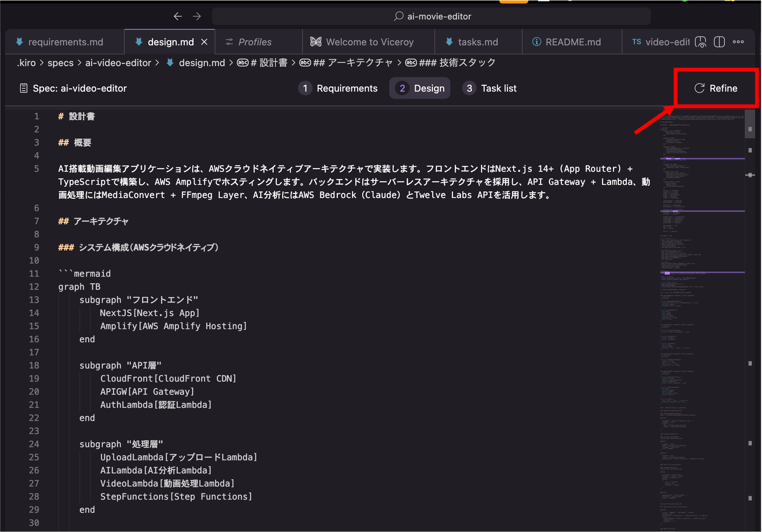Close the design.md tab

(x=205, y=42)
